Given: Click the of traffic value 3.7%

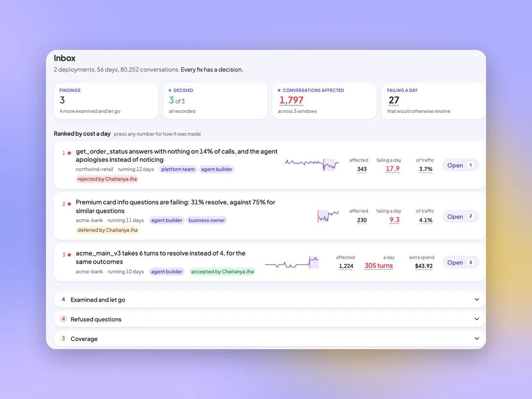Looking at the screenshot, I should (425, 169).
